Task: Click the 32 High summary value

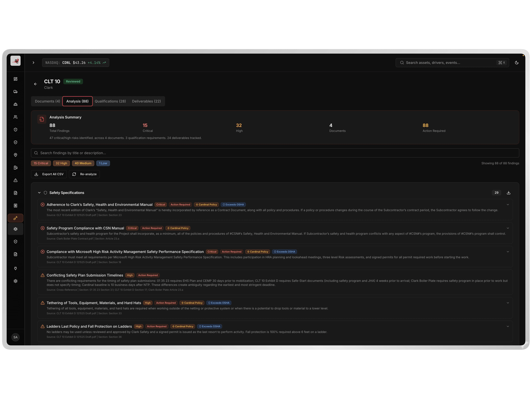Action: tap(239, 125)
